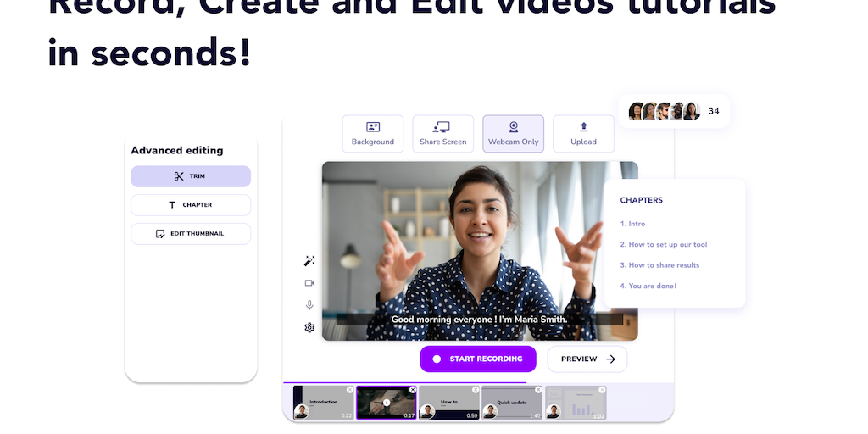The width and height of the screenshot is (868, 434).
Task: Click START RECORDING button
Action: click(478, 359)
